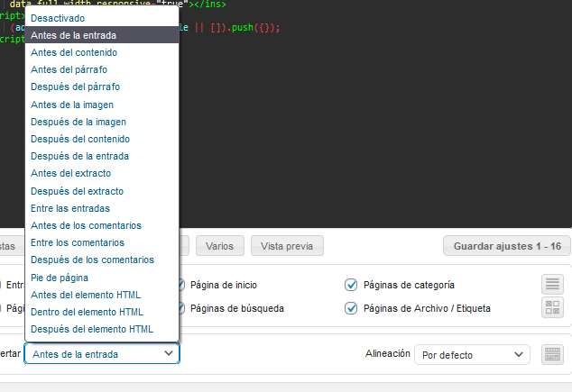The image size is (572, 392).
Task: Open the Vista previa button
Action: (286, 246)
